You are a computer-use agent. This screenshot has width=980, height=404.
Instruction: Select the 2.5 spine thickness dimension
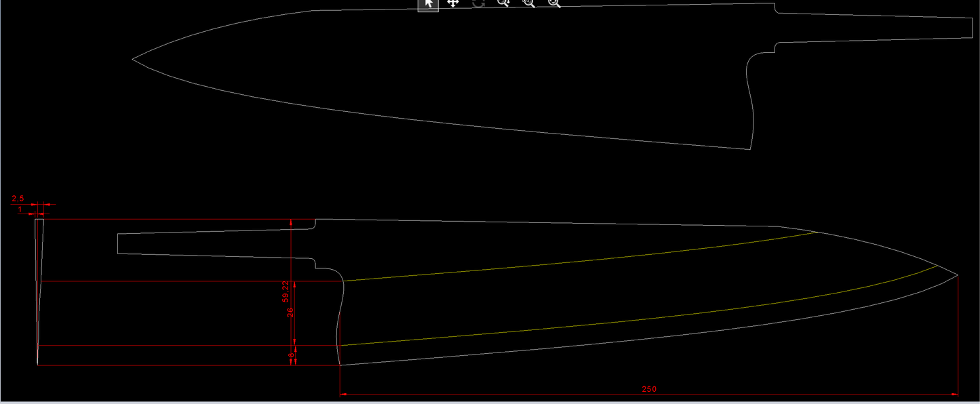(18, 199)
